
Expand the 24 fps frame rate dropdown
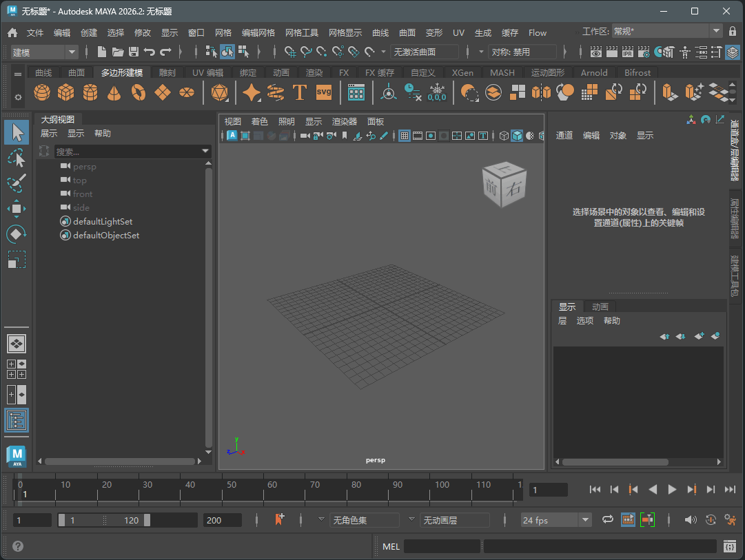point(585,520)
